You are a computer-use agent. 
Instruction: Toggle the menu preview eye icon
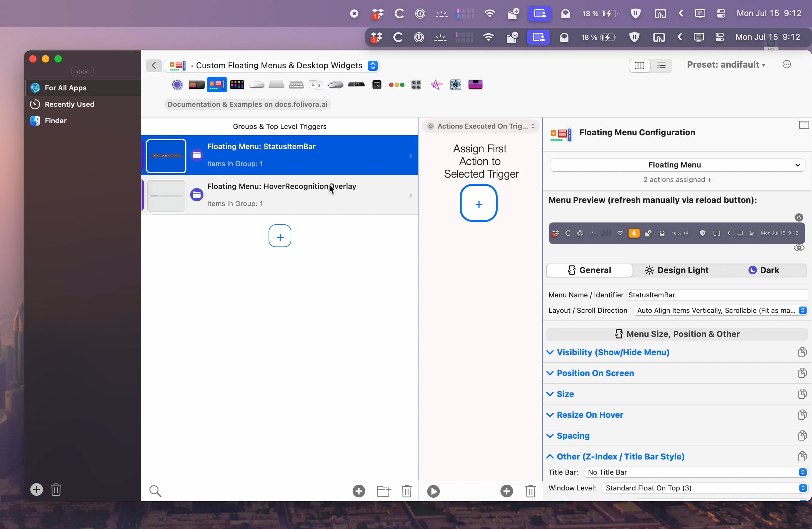[799, 248]
